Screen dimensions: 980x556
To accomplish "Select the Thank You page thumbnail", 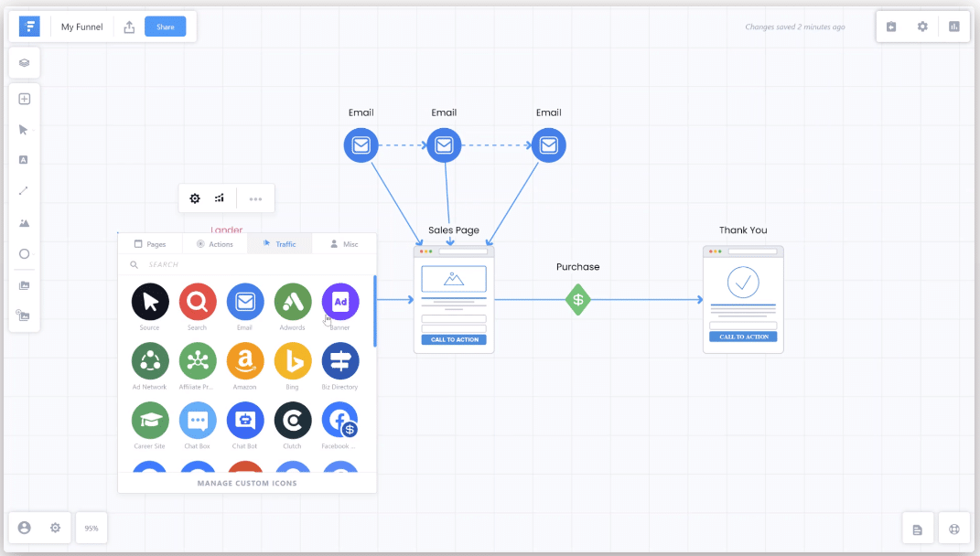I will (743, 300).
